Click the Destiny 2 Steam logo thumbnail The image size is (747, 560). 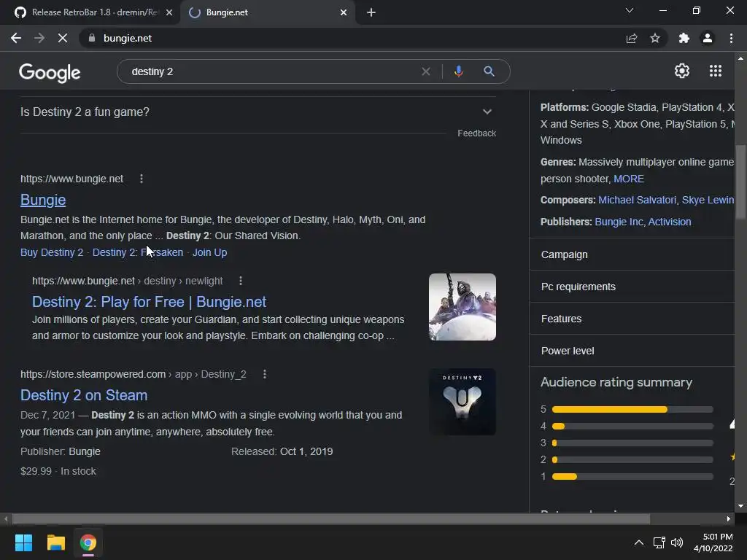pos(462,402)
